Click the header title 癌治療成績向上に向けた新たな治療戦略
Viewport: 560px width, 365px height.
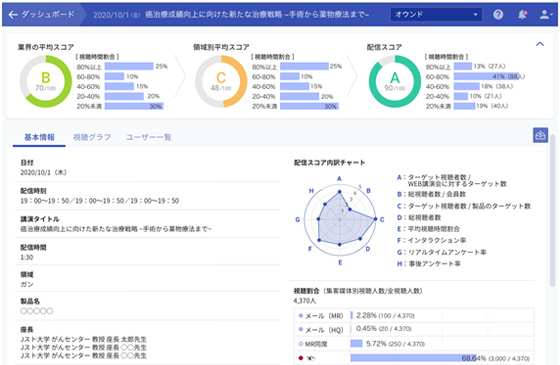coord(257,15)
